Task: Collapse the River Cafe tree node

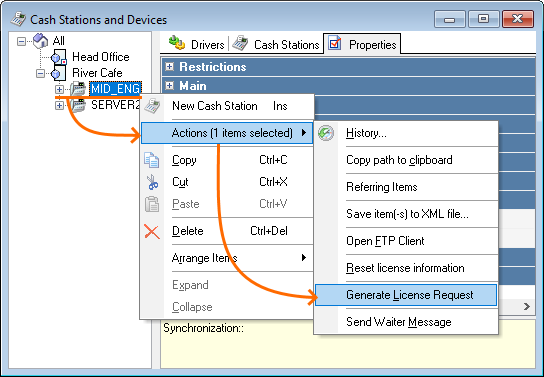Action: coord(41,73)
